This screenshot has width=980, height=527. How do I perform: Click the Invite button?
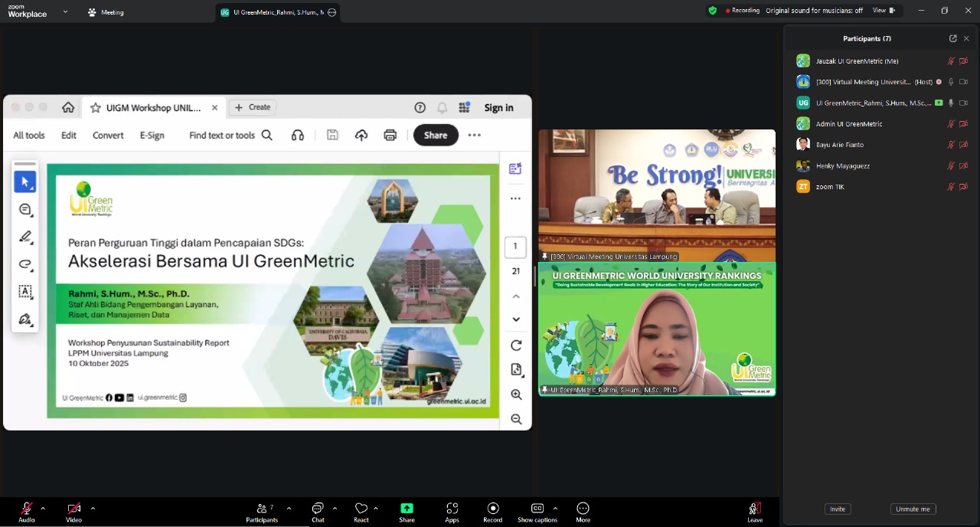click(838, 509)
